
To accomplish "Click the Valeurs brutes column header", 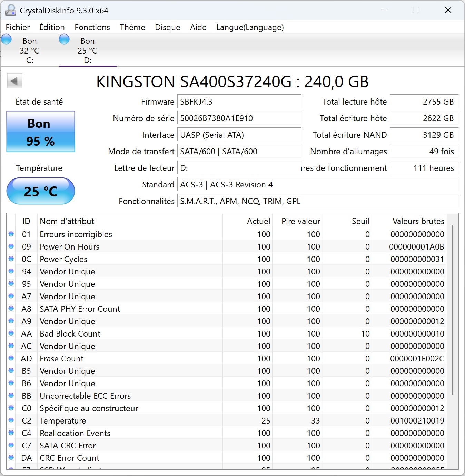I will coord(409,221).
